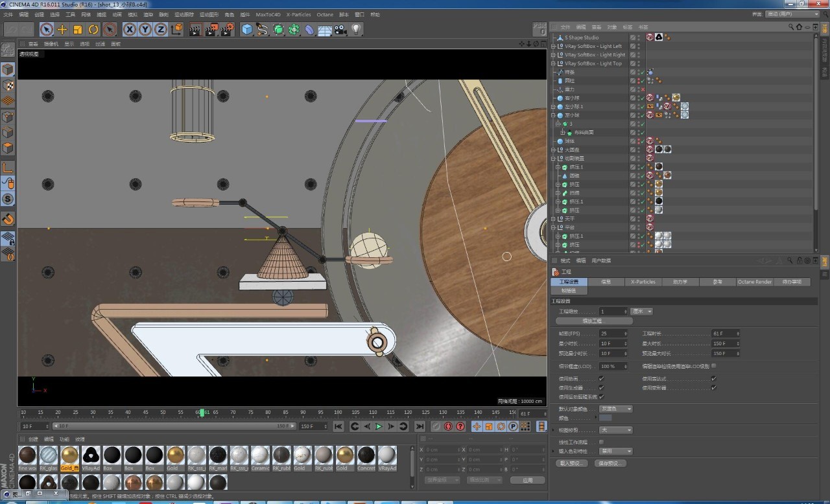
Task: Add a Camera object
Action: click(340, 29)
